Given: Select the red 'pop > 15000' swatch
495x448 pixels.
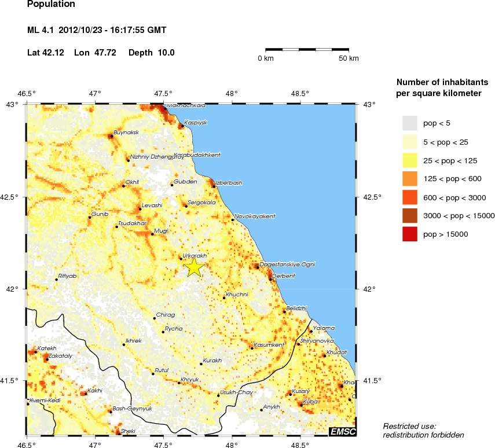Looking at the screenshot, I should pos(410,234).
